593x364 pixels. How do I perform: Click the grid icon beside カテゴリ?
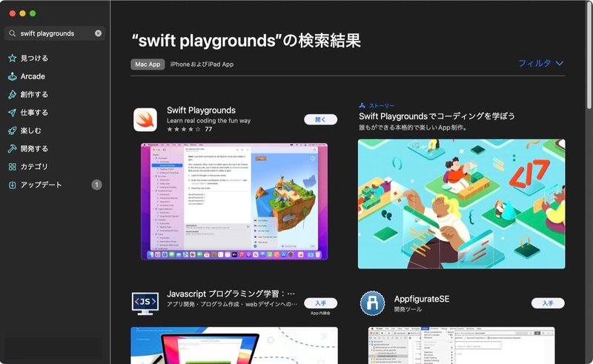tap(13, 167)
